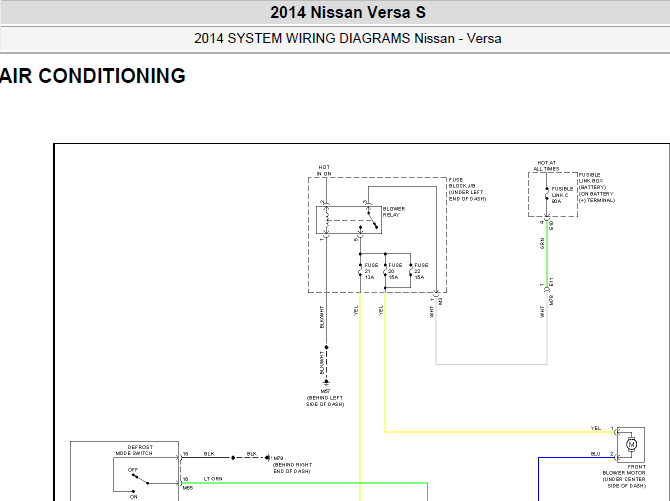Click the 'YEL' label under Fuse 21
670x501 pixels.
tap(356, 310)
